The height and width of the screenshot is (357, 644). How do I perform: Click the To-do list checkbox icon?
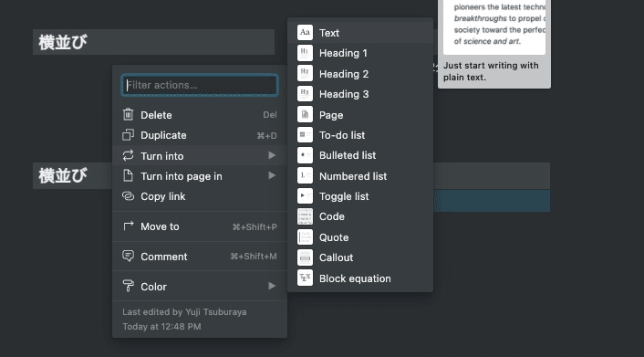pos(305,135)
